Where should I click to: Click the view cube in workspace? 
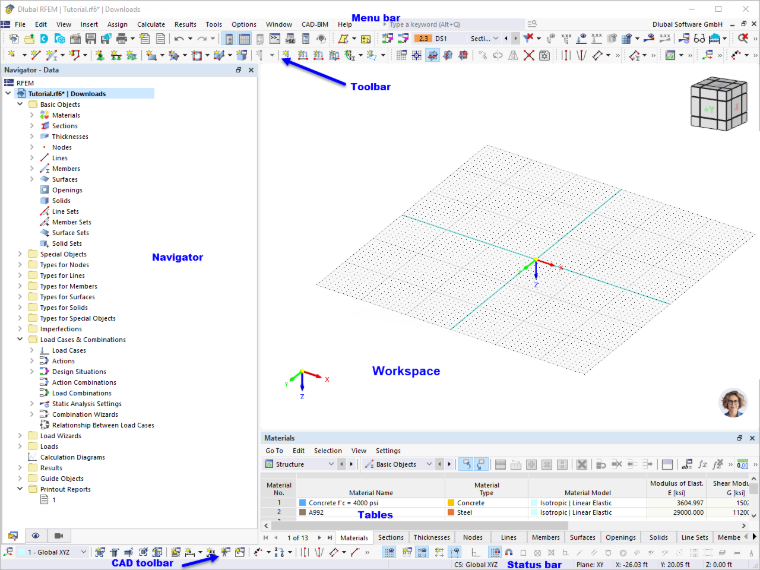click(x=719, y=103)
